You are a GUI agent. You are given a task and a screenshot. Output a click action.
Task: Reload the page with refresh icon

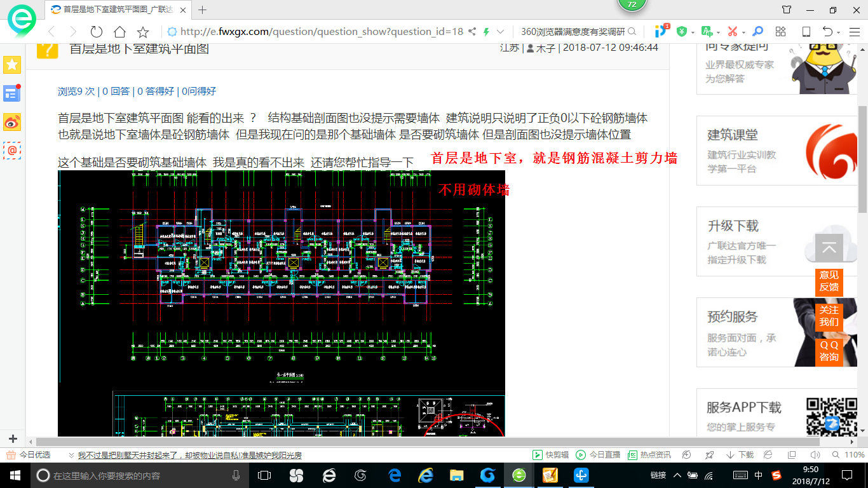point(97,32)
